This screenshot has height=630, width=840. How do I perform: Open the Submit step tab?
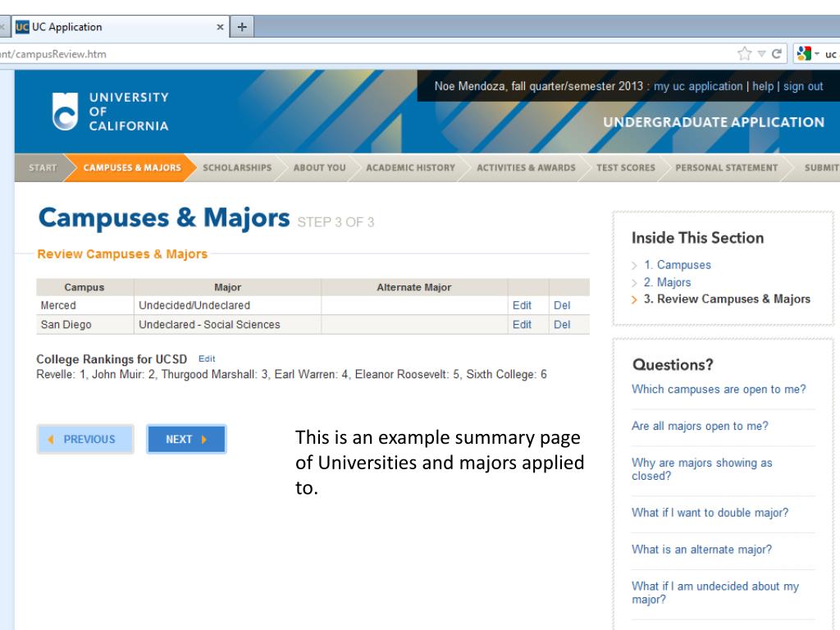(x=821, y=167)
